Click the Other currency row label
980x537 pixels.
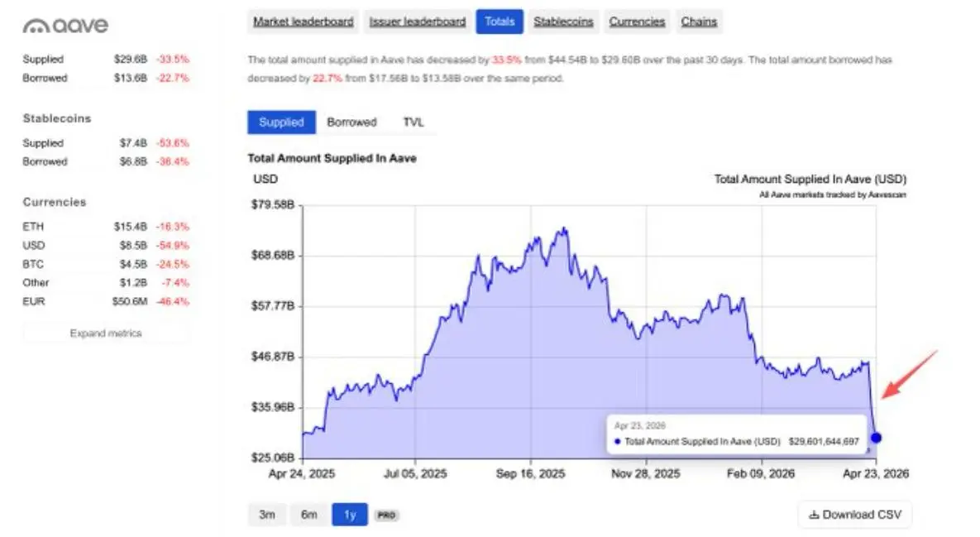pyautogui.click(x=36, y=282)
